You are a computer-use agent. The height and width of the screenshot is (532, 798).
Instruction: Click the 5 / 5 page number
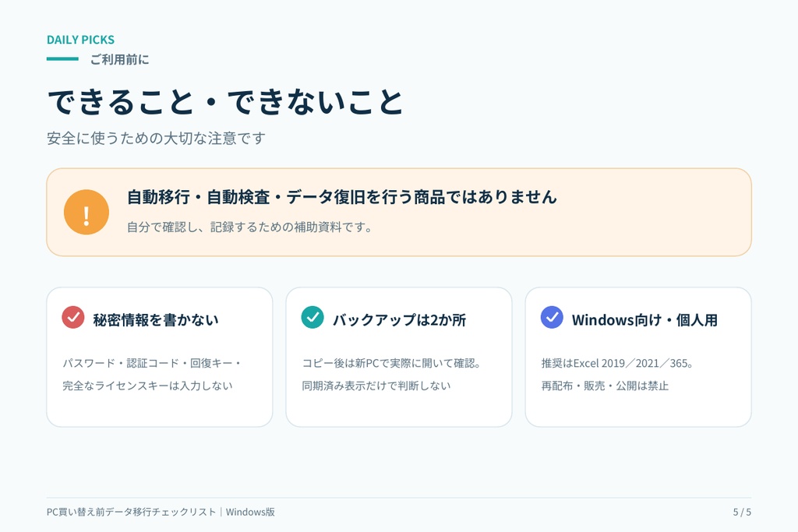tap(742, 513)
